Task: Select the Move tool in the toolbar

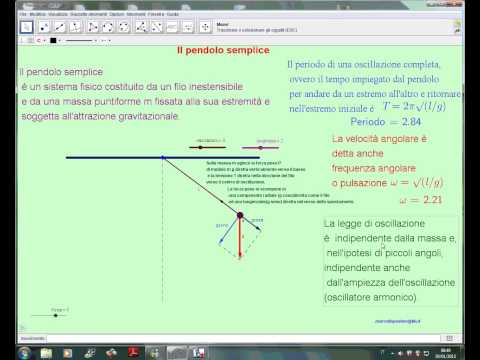Action: [x=26, y=27]
